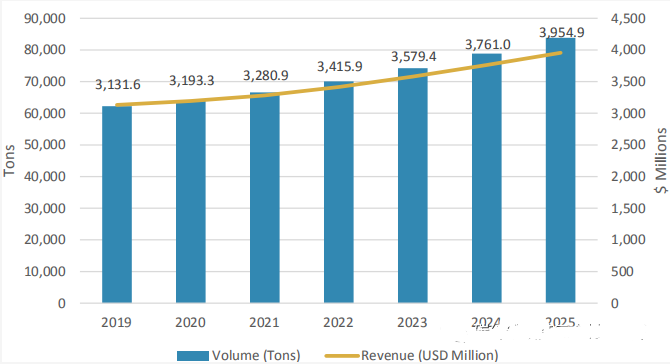
Task: Click the blue Volume legend swatch
Action: [x=193, y=355]
